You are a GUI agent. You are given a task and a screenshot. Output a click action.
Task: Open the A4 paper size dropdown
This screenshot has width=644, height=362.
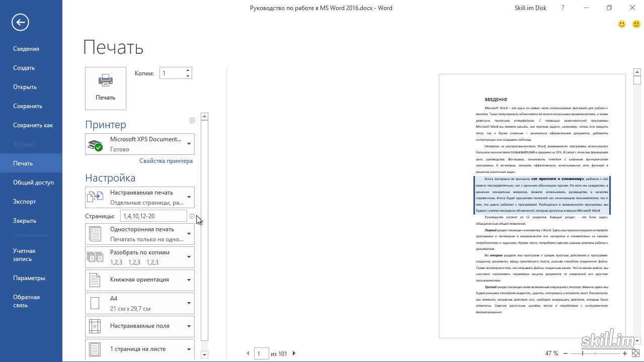pyautogui.click(x=140, y=303)
